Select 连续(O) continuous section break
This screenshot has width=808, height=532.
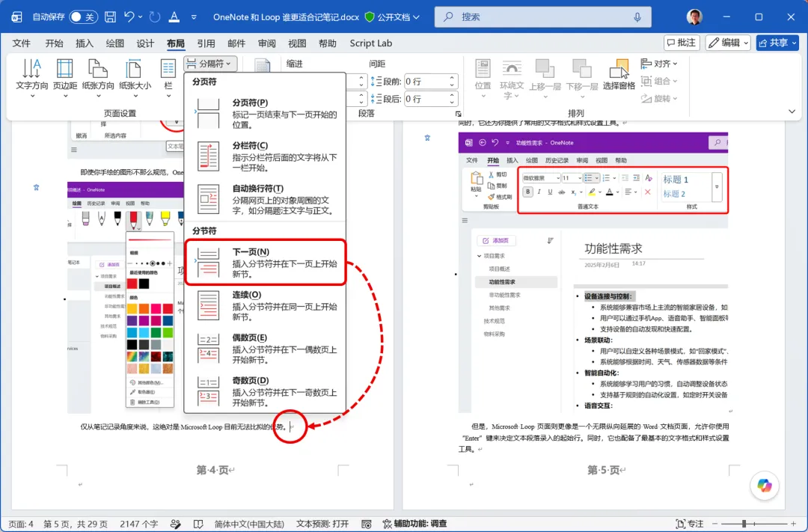pyautogui.click(x=265, y=305)
